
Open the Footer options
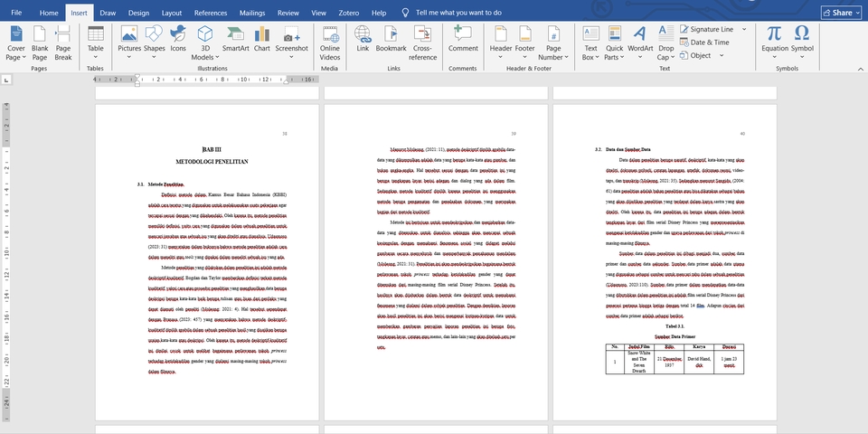click(x=524, y=43)
